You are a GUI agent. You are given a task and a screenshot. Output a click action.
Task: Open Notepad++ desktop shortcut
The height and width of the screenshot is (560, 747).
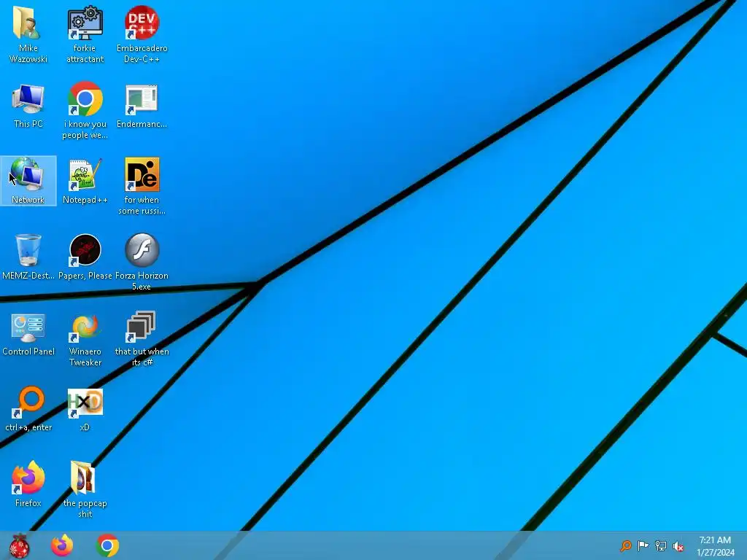(x=85, y=181)
